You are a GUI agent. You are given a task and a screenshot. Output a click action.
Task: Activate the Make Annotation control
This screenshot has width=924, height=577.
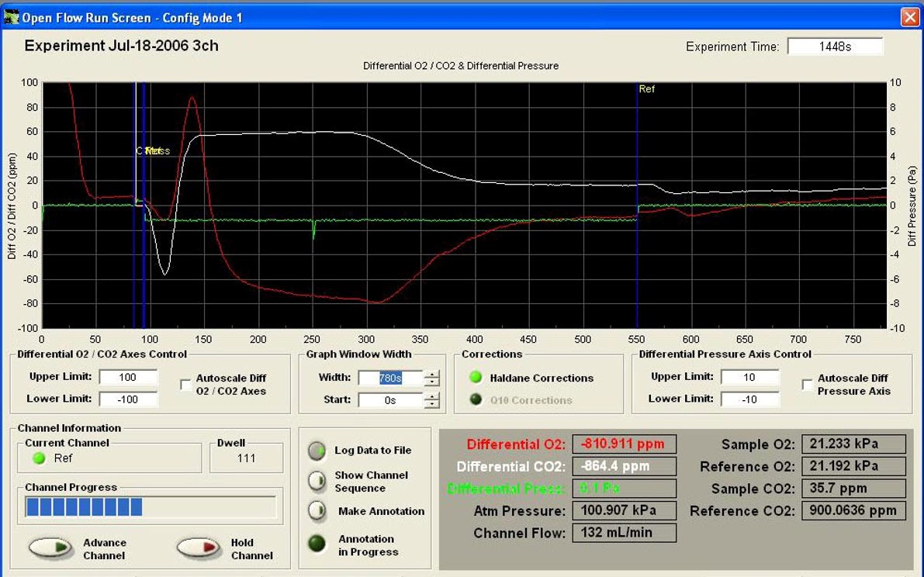point(317,512)
